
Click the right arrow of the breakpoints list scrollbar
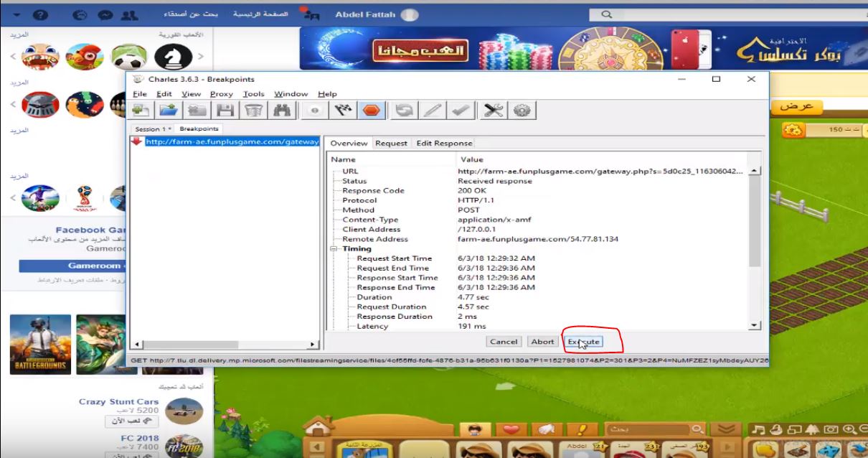[312, 345]
